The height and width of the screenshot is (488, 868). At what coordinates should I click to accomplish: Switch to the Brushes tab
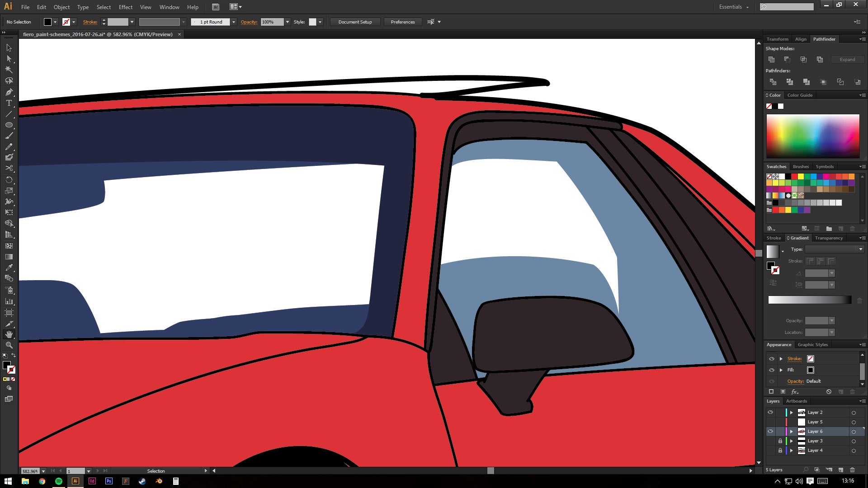coord(801,167)
